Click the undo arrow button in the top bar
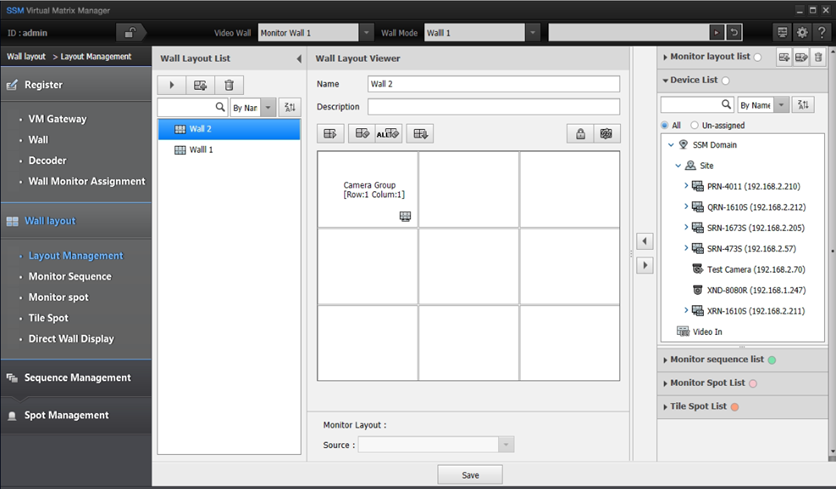The width and height of the screenshot is (836, 489). tap(734, 33)
